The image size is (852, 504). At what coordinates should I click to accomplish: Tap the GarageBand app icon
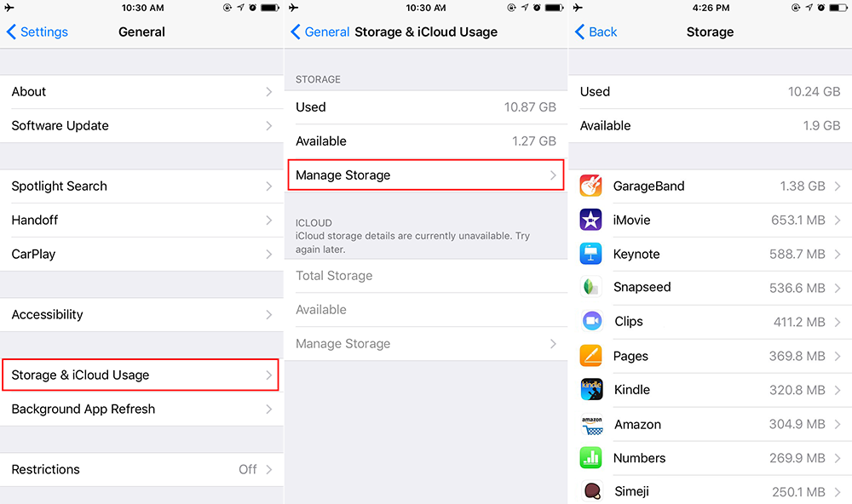click(x=591, y=186)
